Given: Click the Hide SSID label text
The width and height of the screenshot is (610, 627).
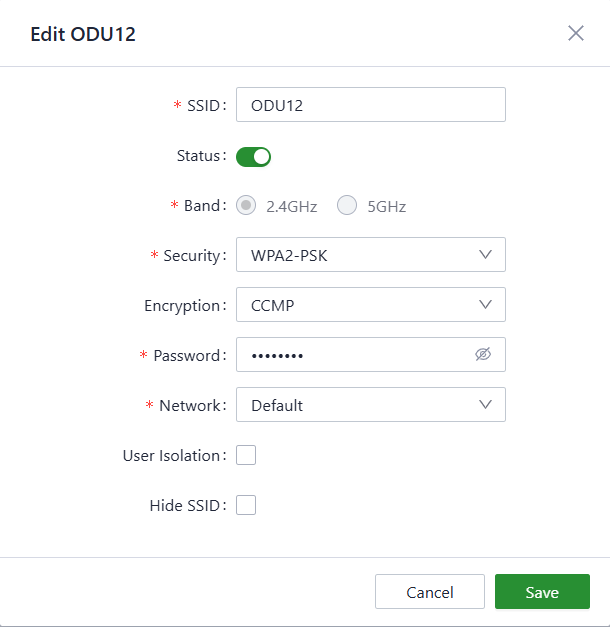Looking at the screenshot, I should pos(185,506).
